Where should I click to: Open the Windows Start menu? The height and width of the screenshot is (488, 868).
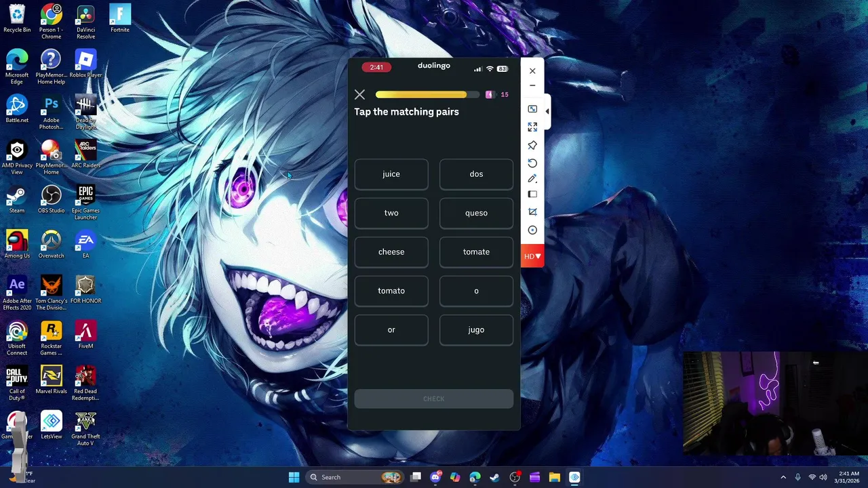pyautogui.click(x=294, y=477)
